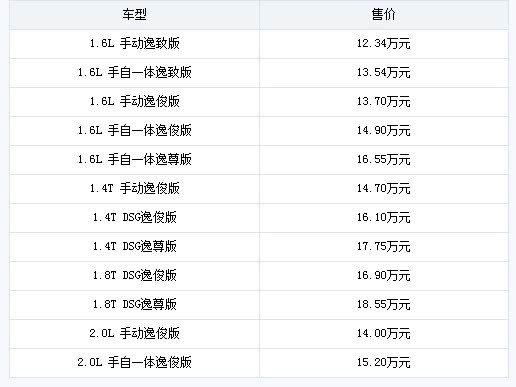This screenshot has width=516, height=387.
Task: Click the 1.6L 手自一体逸致版 model name
Action: point(134,73)
